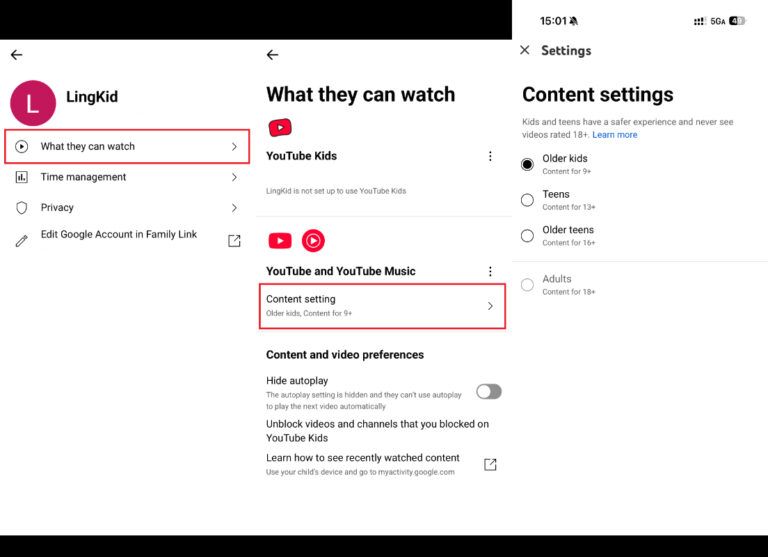Open the three-dot menu for YouTube Kids
Viewport: 768px width, 557px height.
coord(490,156)
